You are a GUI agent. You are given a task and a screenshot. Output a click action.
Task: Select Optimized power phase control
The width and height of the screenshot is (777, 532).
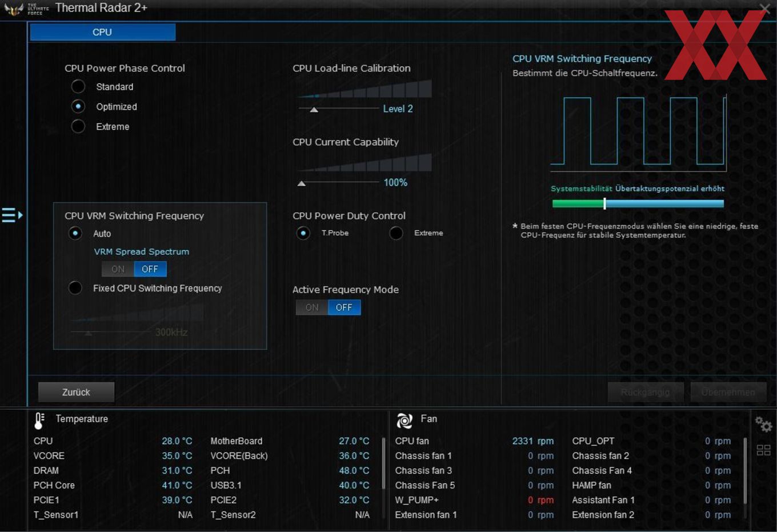tap(78, 107)
